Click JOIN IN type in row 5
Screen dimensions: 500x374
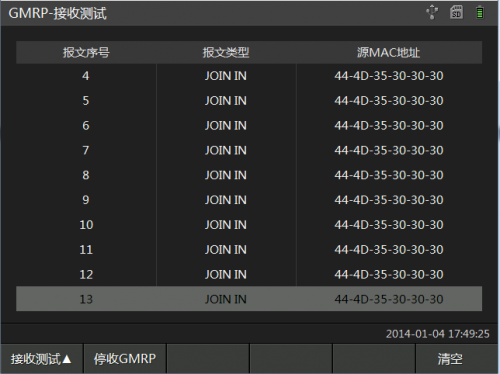[226, 101]
